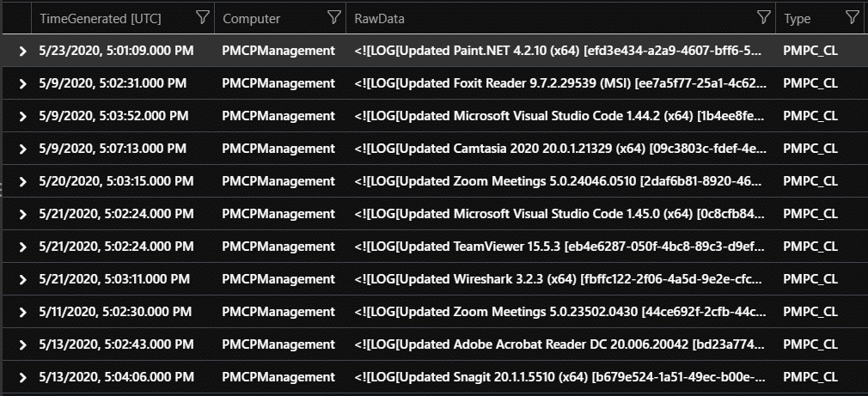Viewport: 868px width, 396px height.
Task: Expand the Paint.NET 4.2.10 log row
Action: [x=22, y=51]
